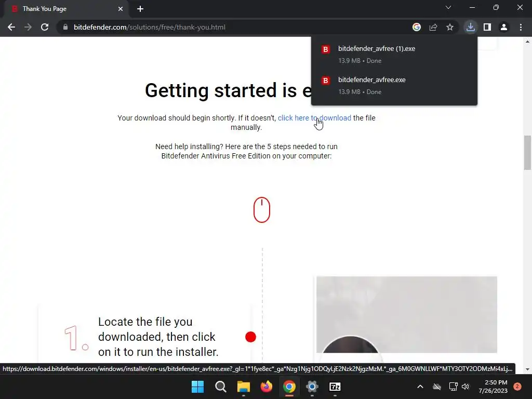Open the Windows Start menu
The image size is (532, 399).
tap(197, 387)
